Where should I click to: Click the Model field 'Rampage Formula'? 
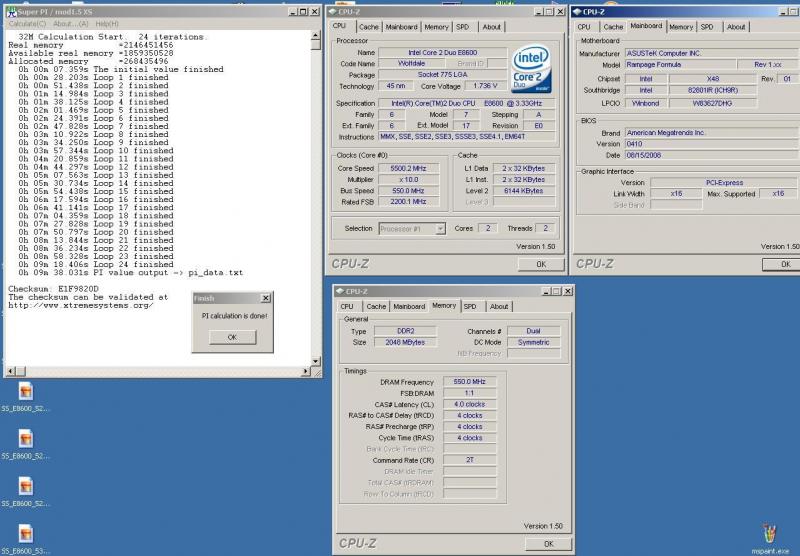click(x=681, y=65)
